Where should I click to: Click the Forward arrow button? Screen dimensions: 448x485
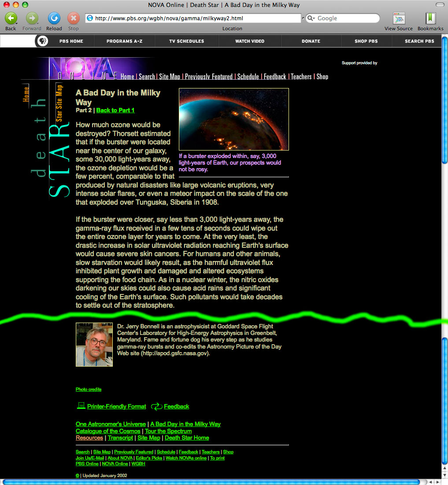pyautogui.click(x=32, y=18)
